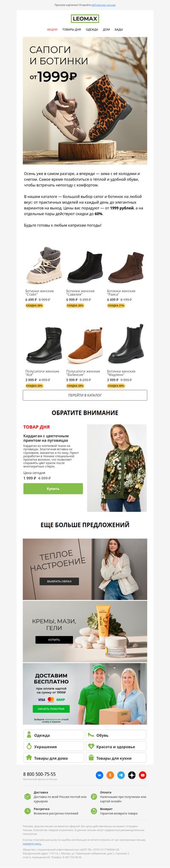170x868 pixels.
Task: Click the ПЕРЕЙТИ В КАТАЛОГ button
Action: 85,395
